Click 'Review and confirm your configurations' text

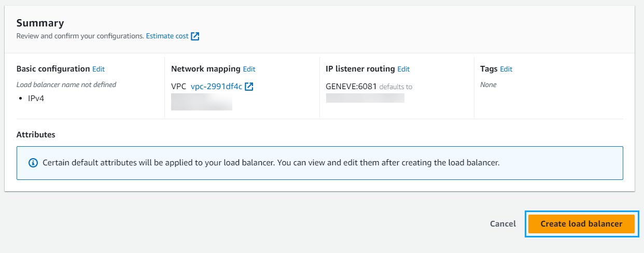point(80,36)
